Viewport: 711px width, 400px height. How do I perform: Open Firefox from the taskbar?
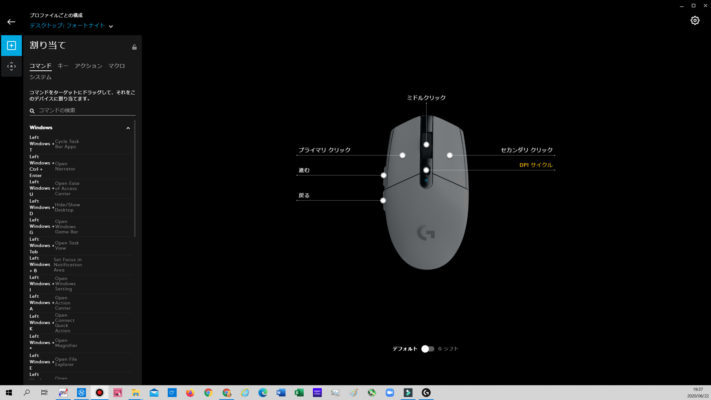190,392
